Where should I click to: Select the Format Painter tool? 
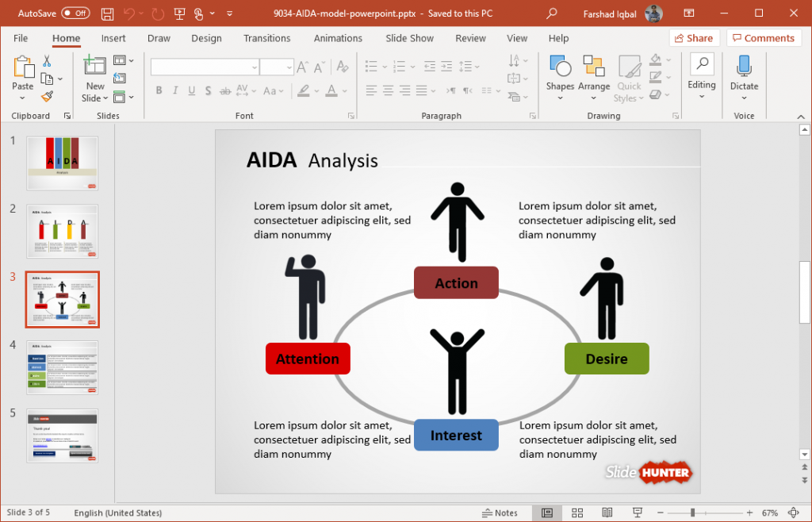pyautogui.click(x=47, y=96)
